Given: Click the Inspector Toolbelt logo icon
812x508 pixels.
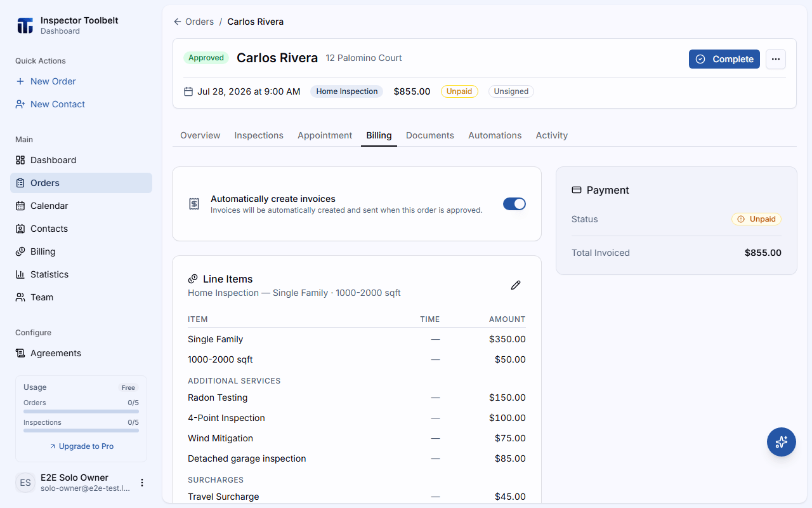Looking at the screenshot, I should [x=25, y=25].
